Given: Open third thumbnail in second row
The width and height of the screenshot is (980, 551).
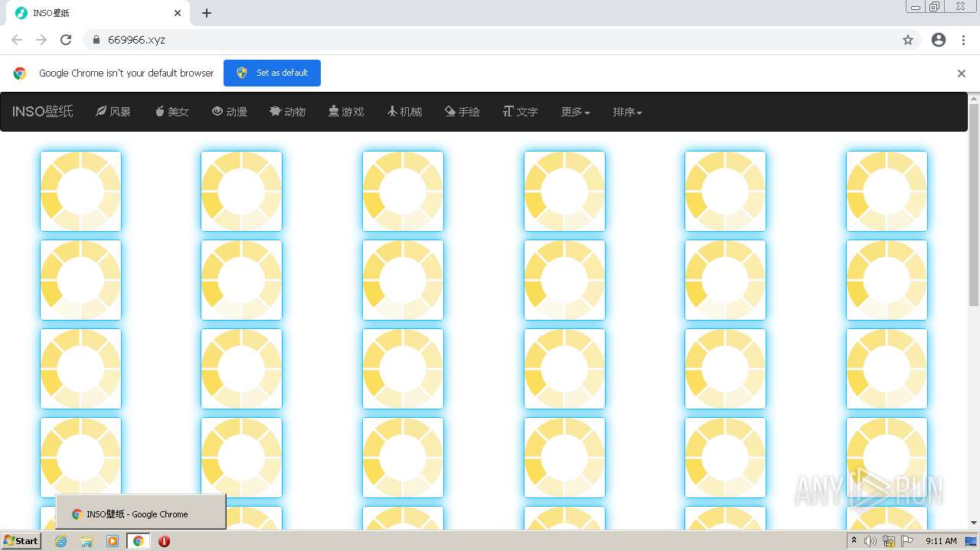Looking at the screenshot, I should tap(403, 280).
